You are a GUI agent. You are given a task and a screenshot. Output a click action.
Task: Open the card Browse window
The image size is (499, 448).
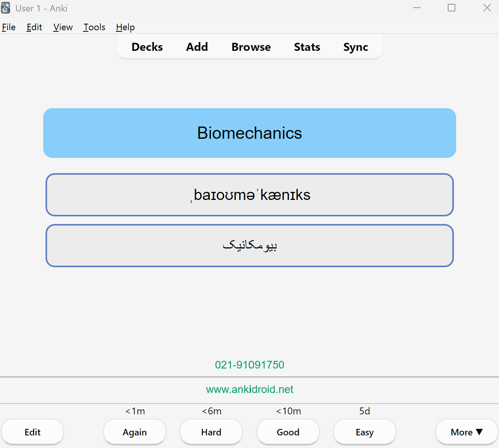251,47
